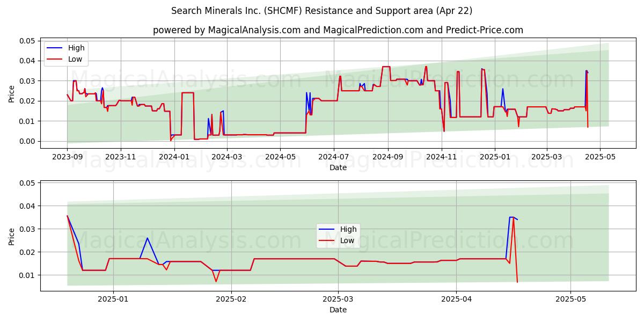The height and width of the screenshot is (322, 644).
Task: Click 'Low' in the bottom chart legend
Action: tap(347, 240)
